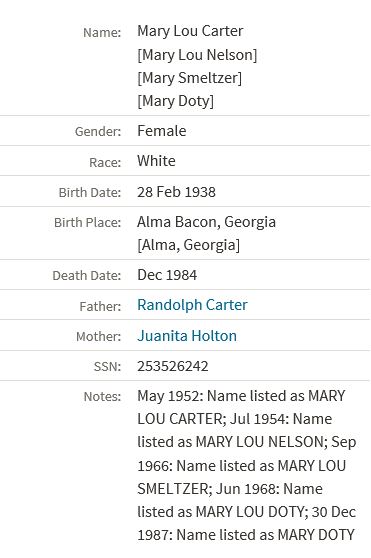Viewport: 371px width, 558px height.
Task: Click the Mother field label
Action: click(x=99, y=337)
